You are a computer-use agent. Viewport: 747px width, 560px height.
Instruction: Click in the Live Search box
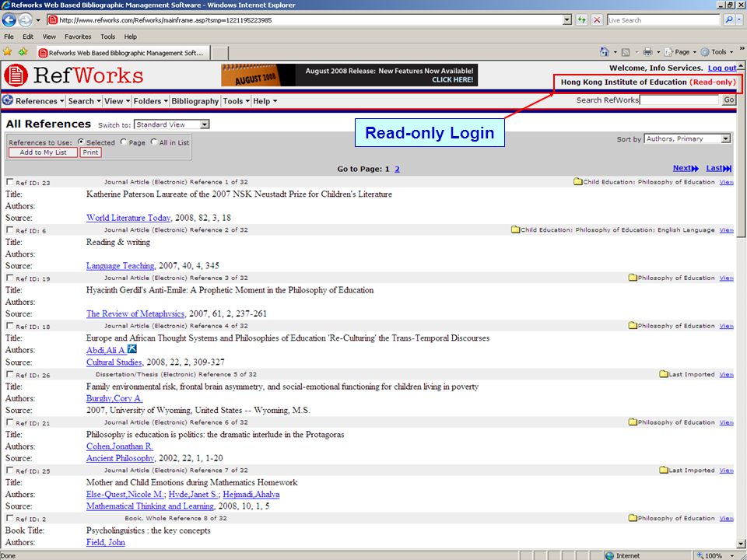[x=663, y=20]
